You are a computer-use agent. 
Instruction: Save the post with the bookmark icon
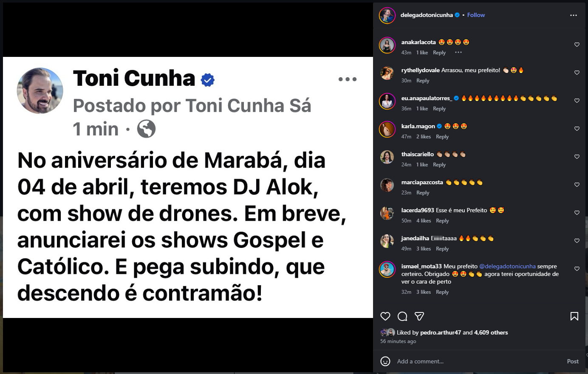[x=574, y=316]
